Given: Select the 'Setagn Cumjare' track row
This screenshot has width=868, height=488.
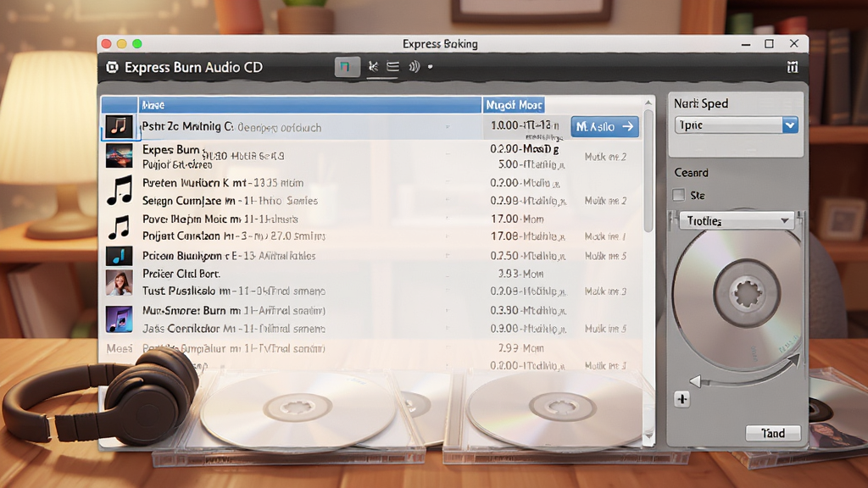Looking at the screenshot, I should (x=230, y=201).
